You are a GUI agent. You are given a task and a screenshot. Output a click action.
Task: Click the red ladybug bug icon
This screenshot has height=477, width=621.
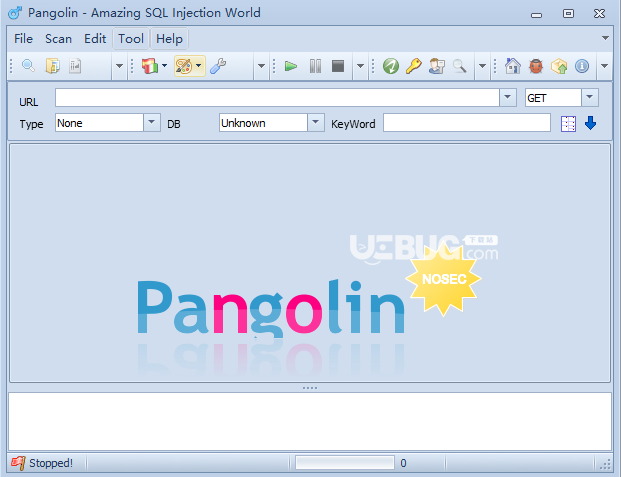coord(535,66)
